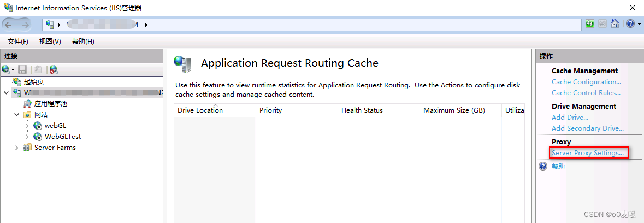Click the WebGLTest globe icon
This screenshot has width=644, height=223.
coord(38,136)
